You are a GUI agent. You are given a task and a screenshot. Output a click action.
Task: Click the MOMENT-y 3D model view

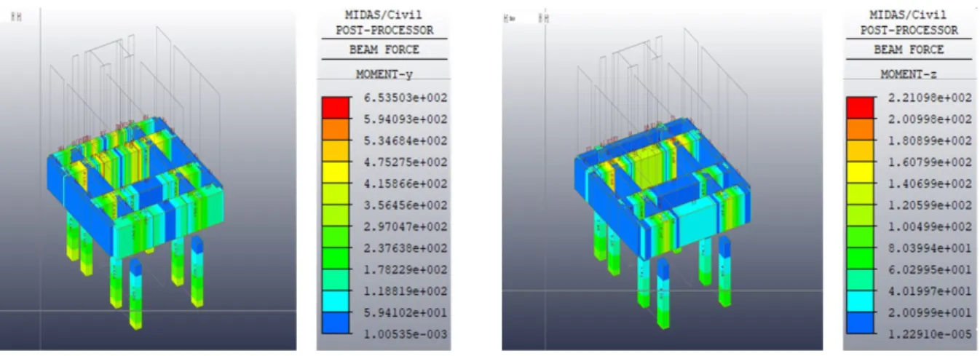148,179
